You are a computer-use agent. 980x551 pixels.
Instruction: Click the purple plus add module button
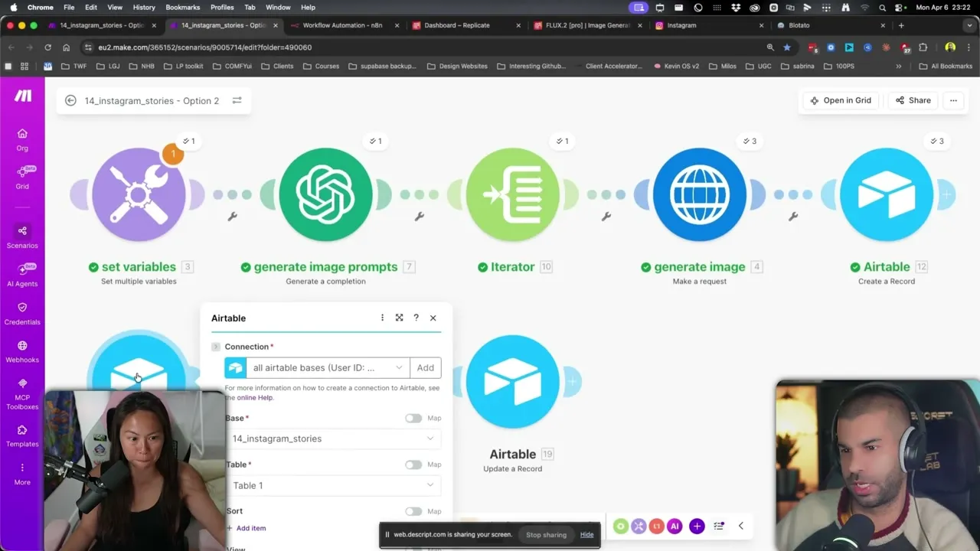click(697, 526)
